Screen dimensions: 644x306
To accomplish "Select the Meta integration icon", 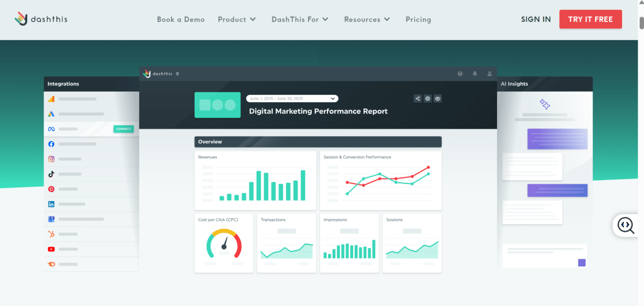I will [x=52, y=129].
